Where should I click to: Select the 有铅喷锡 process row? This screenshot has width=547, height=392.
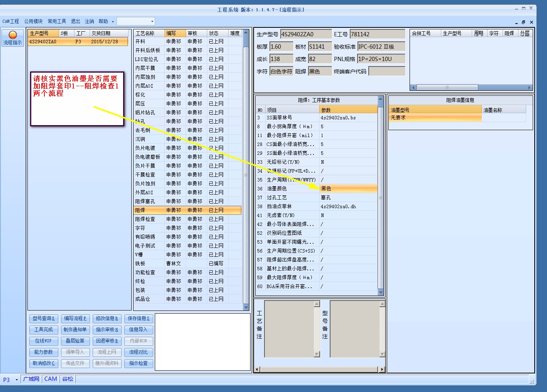point(188,237)
